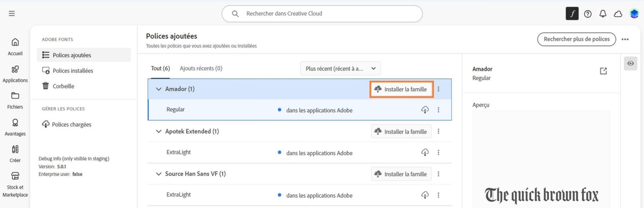
Task: Install Amador Regular via cloud icon
Action: pyautogui.click(x=425, y=110)
